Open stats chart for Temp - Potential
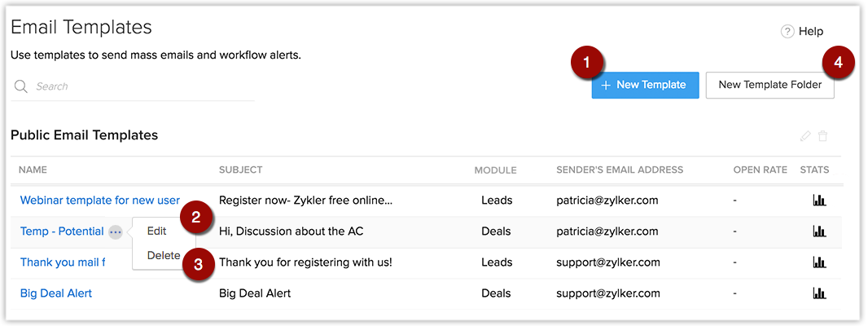This screenshot has width=868, height=326. click(819, 231)
